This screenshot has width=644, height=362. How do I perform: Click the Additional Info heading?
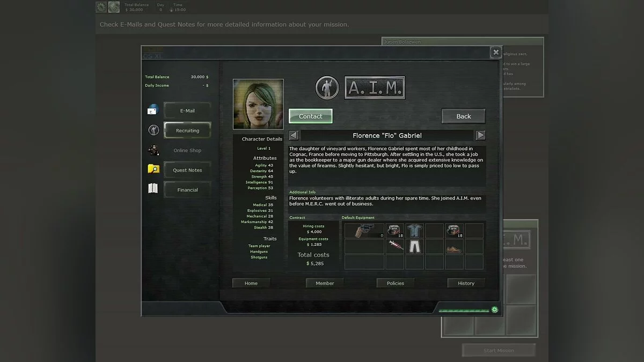tap(303, 192)
